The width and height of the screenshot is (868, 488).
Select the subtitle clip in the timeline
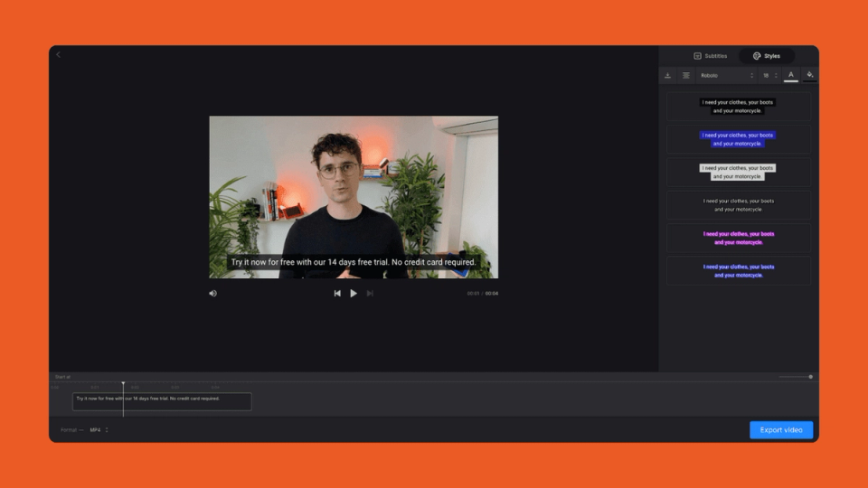[162, 401]
